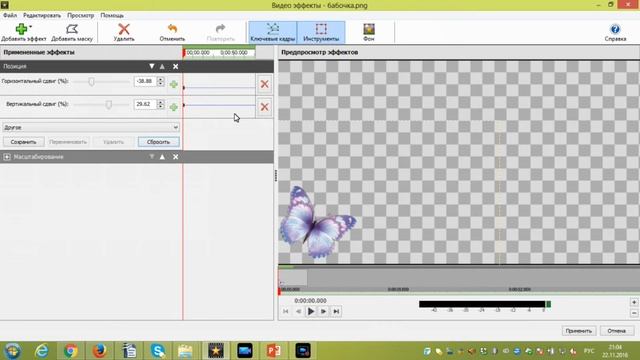
Task: Open PowerPoint from taskbar
Action: (273, 351)
